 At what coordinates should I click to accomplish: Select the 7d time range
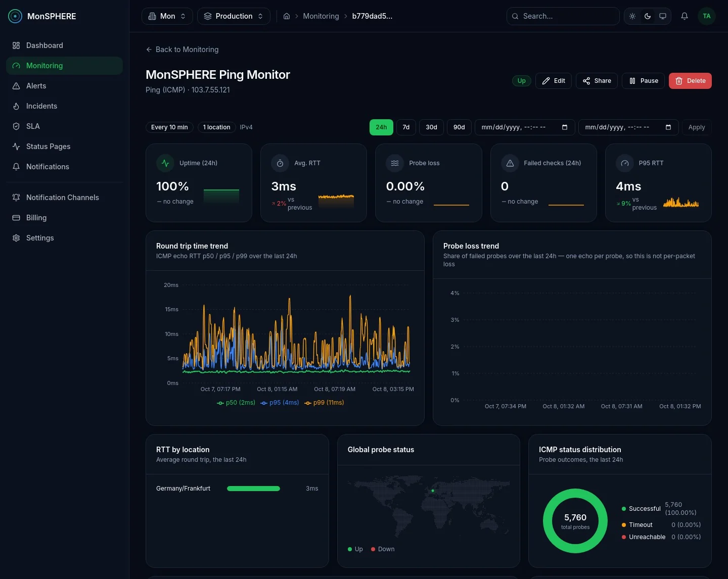click(406, 127)
